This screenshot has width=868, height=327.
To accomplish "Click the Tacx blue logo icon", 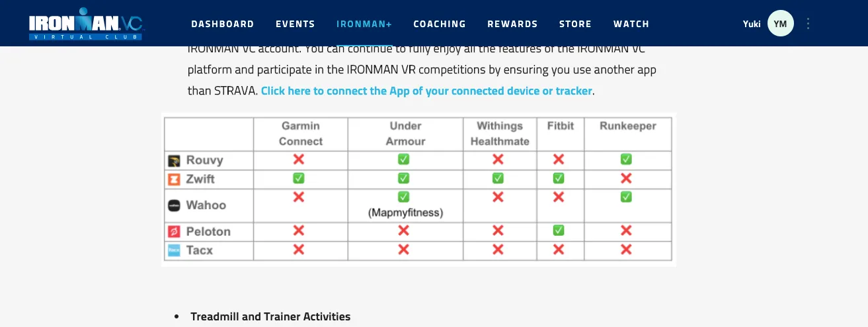I will (174, 250).
